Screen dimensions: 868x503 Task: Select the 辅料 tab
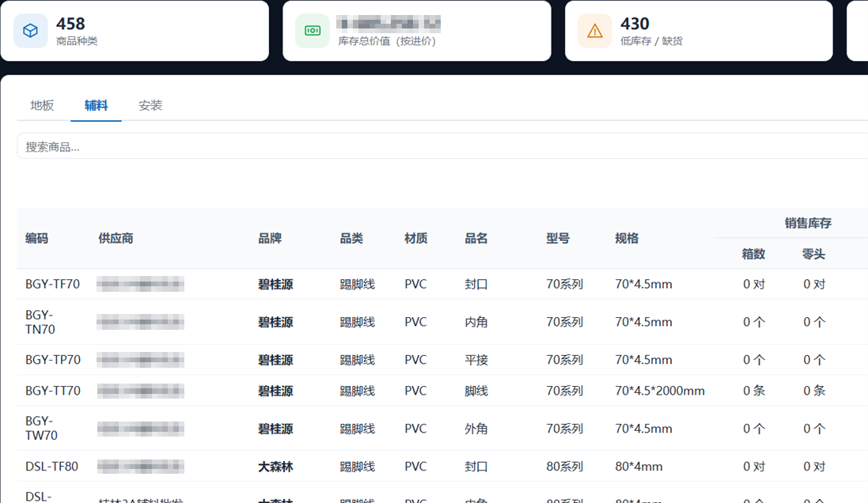tap(96, 105)
